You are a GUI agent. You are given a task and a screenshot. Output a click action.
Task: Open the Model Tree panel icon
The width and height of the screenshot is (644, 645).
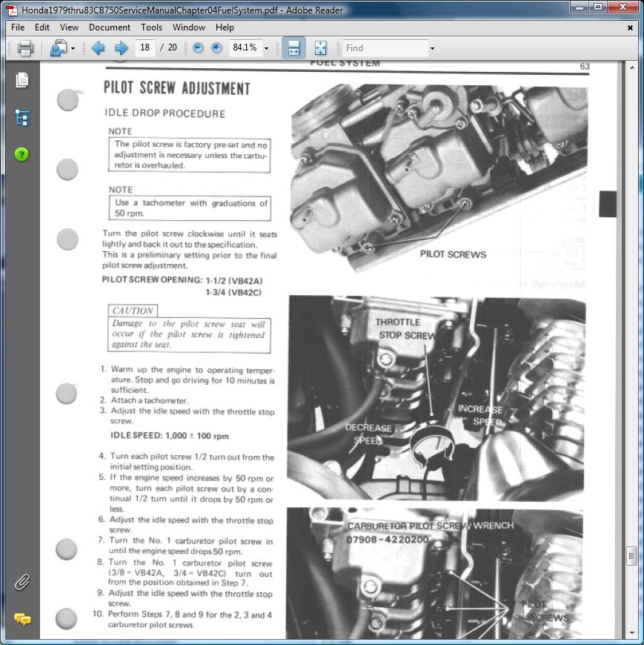(22, 117)
